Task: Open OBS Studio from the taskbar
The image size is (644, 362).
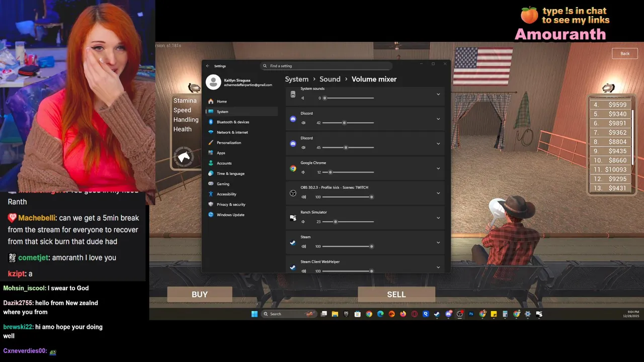Action: coord(459,314)
